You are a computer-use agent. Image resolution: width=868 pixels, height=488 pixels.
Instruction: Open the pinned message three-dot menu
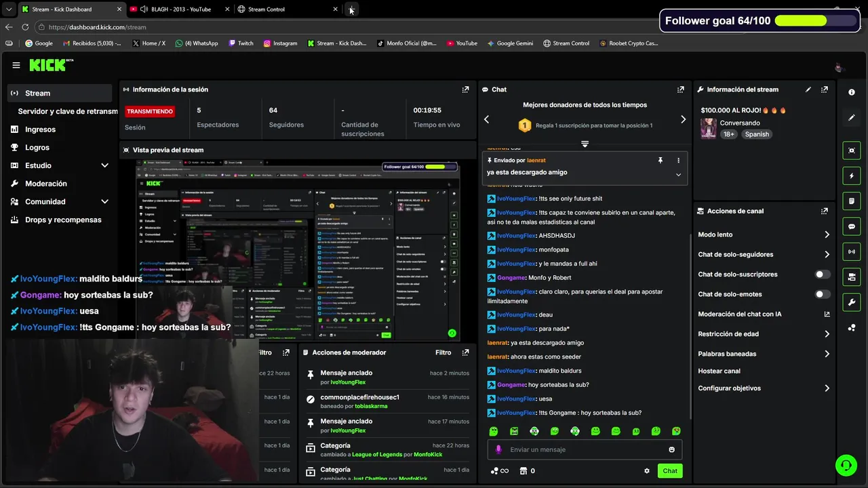678,161
